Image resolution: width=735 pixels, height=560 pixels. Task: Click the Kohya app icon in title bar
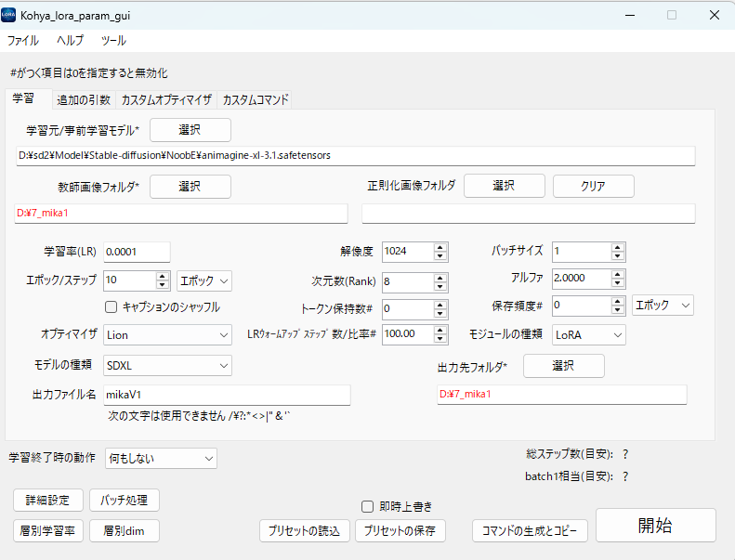pos(9,15)
